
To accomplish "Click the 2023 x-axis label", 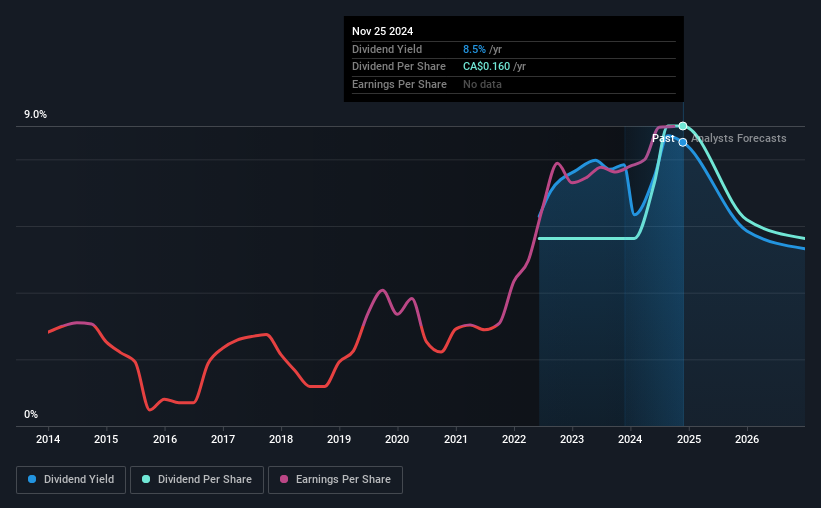I will 572,439.
